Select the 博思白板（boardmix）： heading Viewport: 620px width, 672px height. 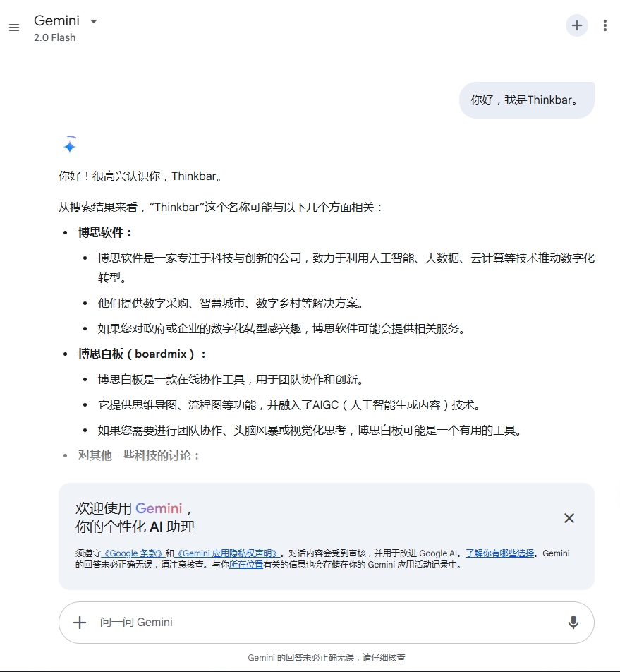[142, 354]
